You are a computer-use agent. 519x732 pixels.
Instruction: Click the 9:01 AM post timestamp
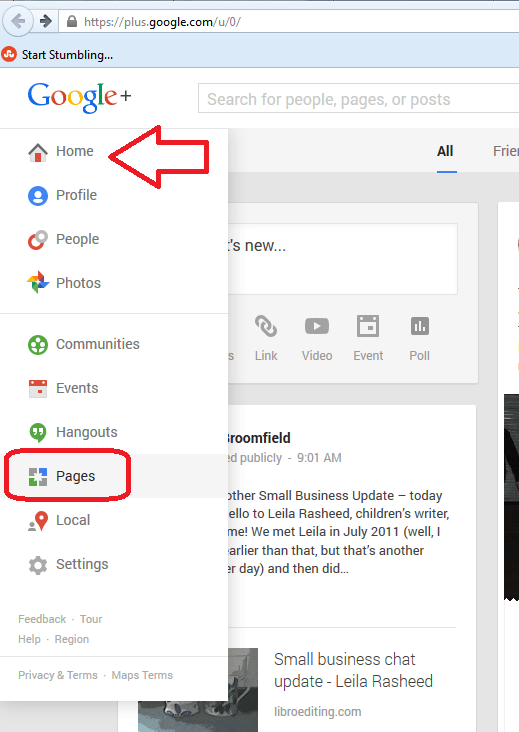(319, 458)
